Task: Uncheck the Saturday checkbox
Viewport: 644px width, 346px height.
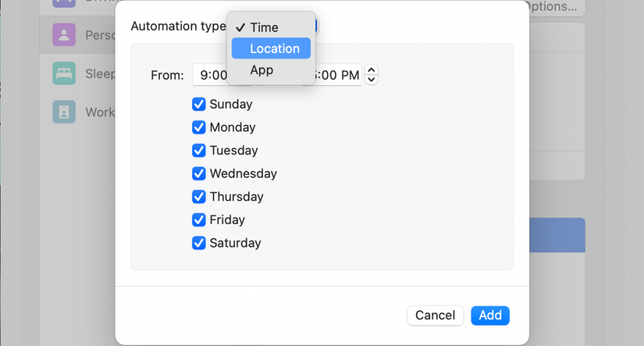Action: pyautogui.click(x=199, y=243)
